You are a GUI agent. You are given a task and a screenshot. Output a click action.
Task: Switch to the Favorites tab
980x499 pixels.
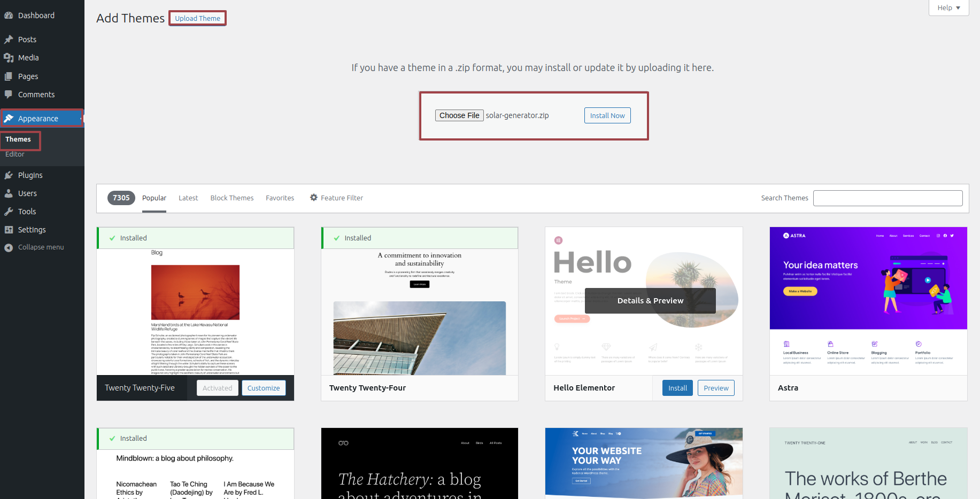[280, 198]
